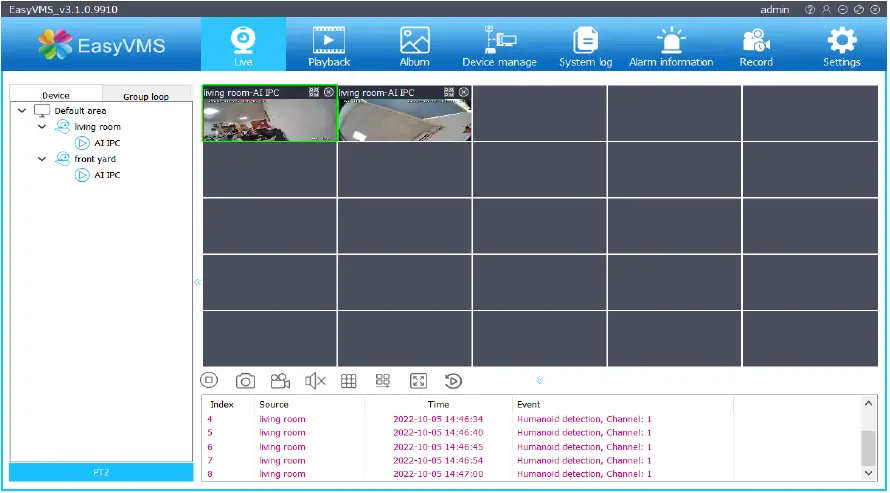The height and width of the screenshot is (493, 890).
Task: Click the alarm list scrollbar thumb
Action: coord(868,448)
